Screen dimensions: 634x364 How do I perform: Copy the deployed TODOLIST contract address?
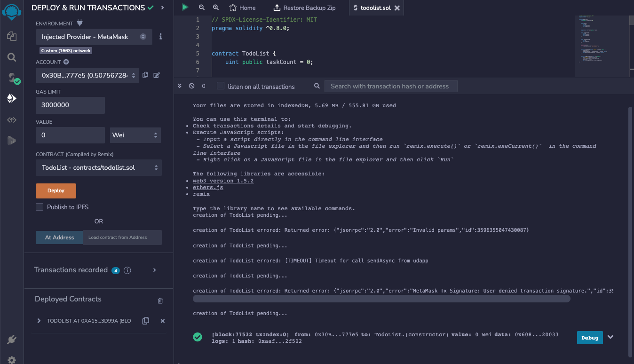[146, 321]
